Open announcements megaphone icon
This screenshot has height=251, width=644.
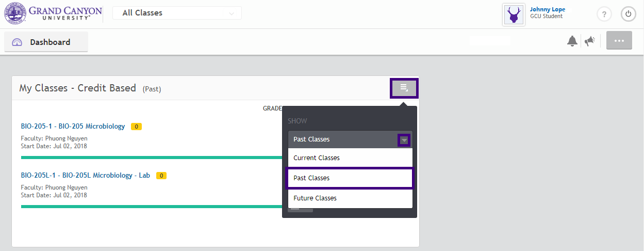coord(590,41)
